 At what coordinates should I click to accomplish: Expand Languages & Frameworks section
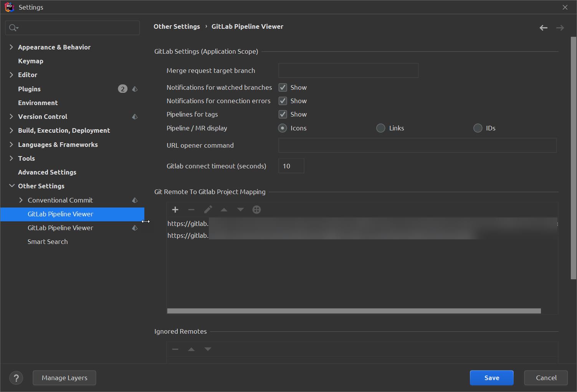pos(11,145)
